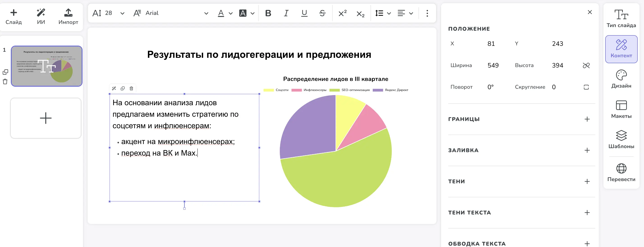Open the line spacing dropdown
This screenshot has width=644, height=247.
382,13
